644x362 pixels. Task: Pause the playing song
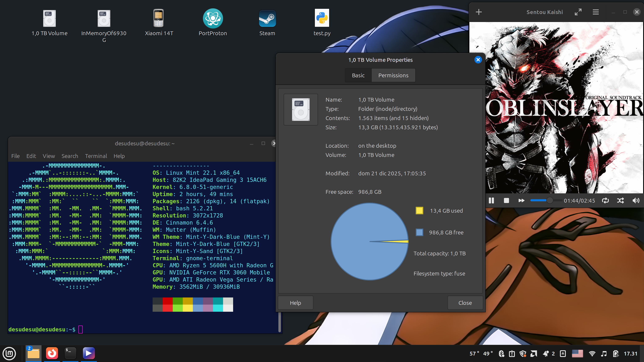(491, 200)
